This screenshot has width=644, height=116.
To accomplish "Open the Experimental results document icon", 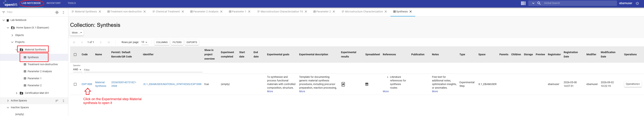I will [x=343, y=84].
